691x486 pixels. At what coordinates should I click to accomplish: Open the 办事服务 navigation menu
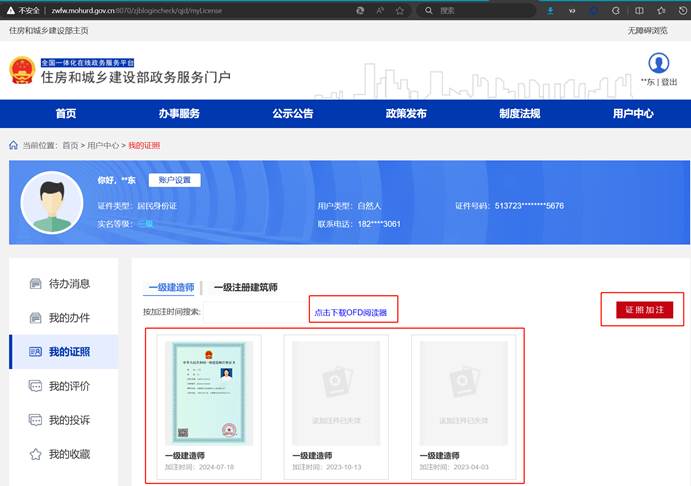pos(179,113)
